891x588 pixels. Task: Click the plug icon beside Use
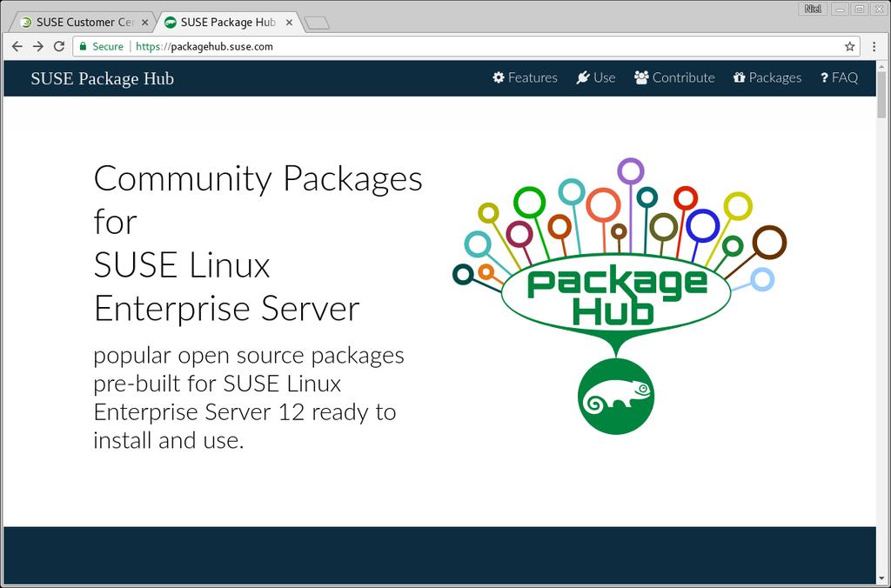582,77
